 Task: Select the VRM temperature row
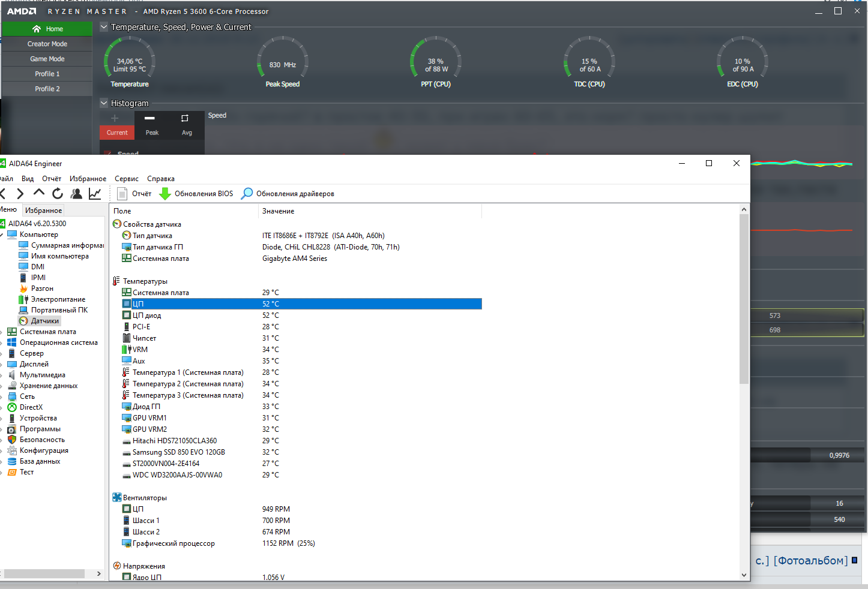coord(301,350)
